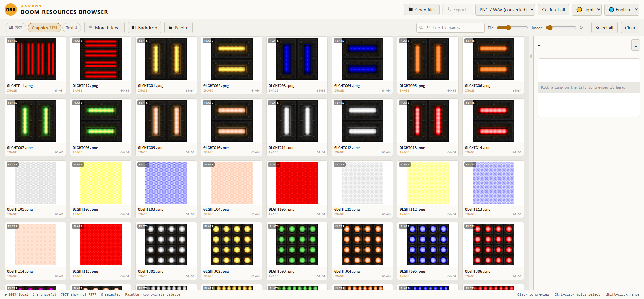Screen dimensions: 644x299
Task: Focus the Filter by name field
Action: point(450,28)
